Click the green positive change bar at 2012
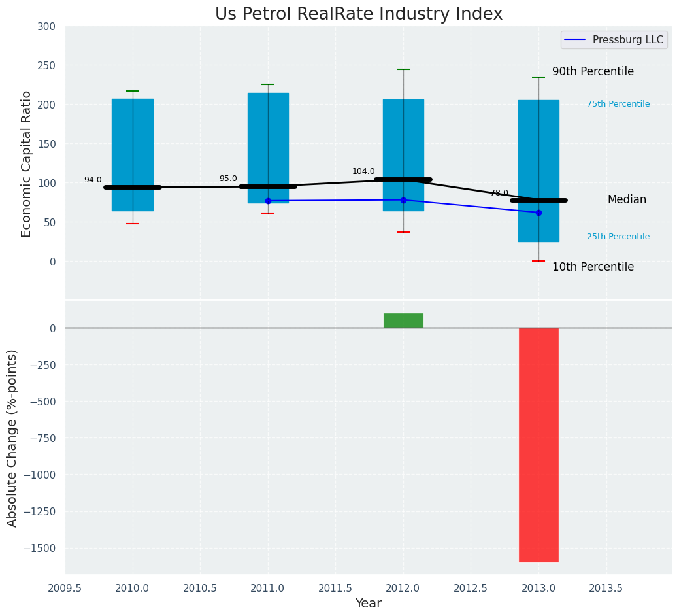The height and width of the screenshot is (616, 679). click(403, 320)
